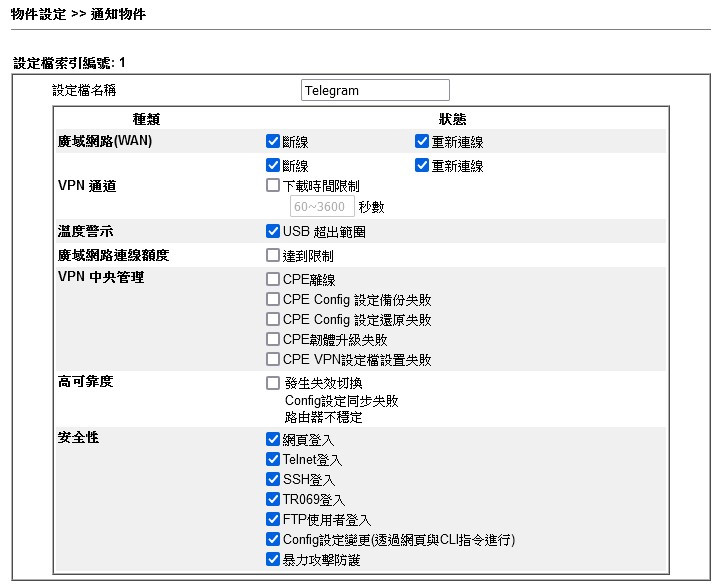Viewport: 721px width, 588px height.
Task: Click the 物件設定 >> 通知物件 title
Action: pyautogui.click(x=78, y=14)
